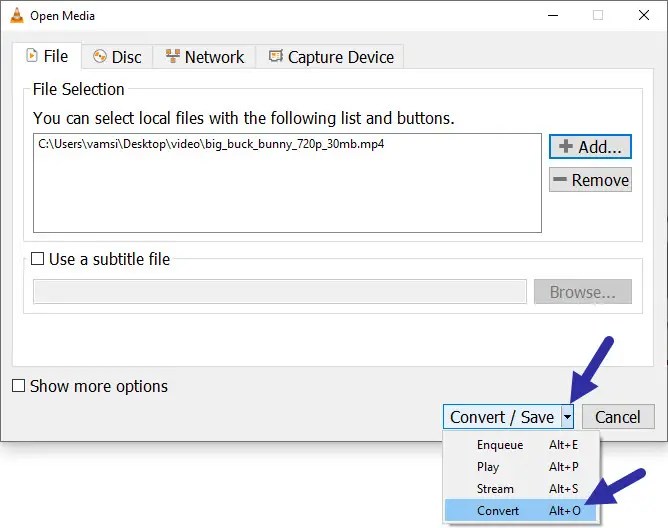Click the Add... button
Screen dimensions: 668x528
[590, 147]
